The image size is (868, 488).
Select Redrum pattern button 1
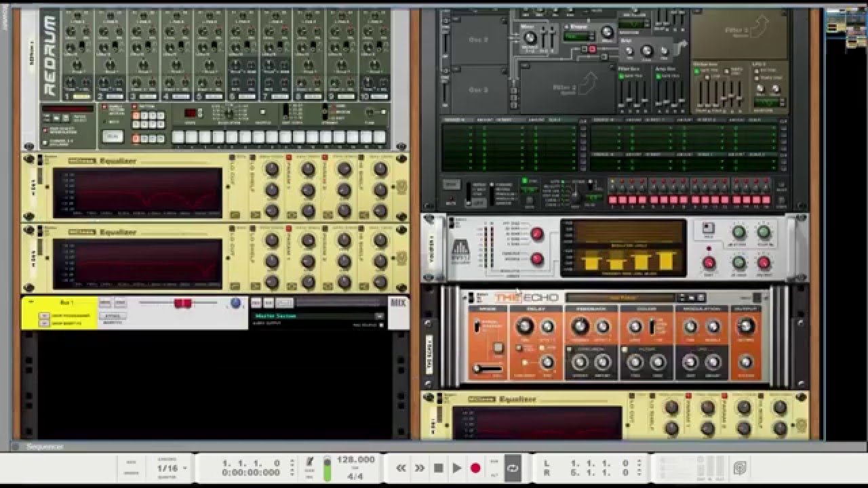137,116
